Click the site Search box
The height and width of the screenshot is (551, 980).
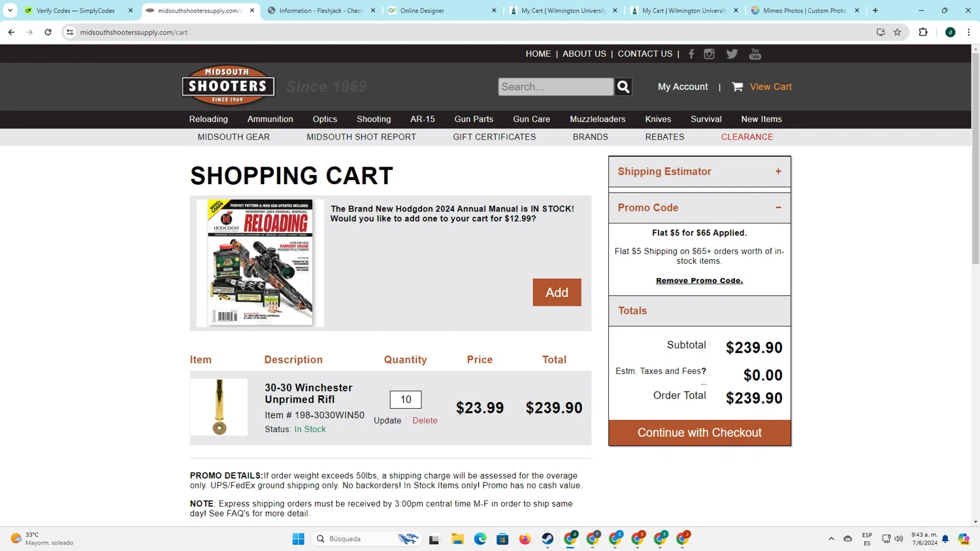click(x=556, y=87)
